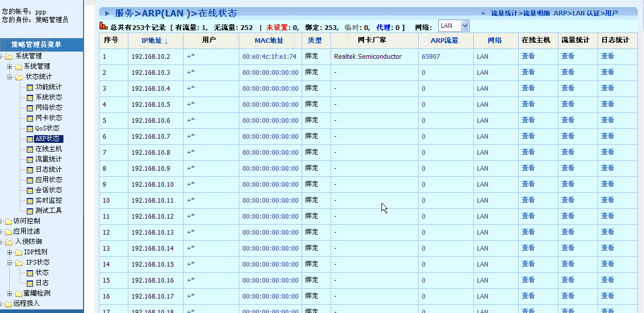Click the 应用过滤 folder icon

click(x=8, y=232)
